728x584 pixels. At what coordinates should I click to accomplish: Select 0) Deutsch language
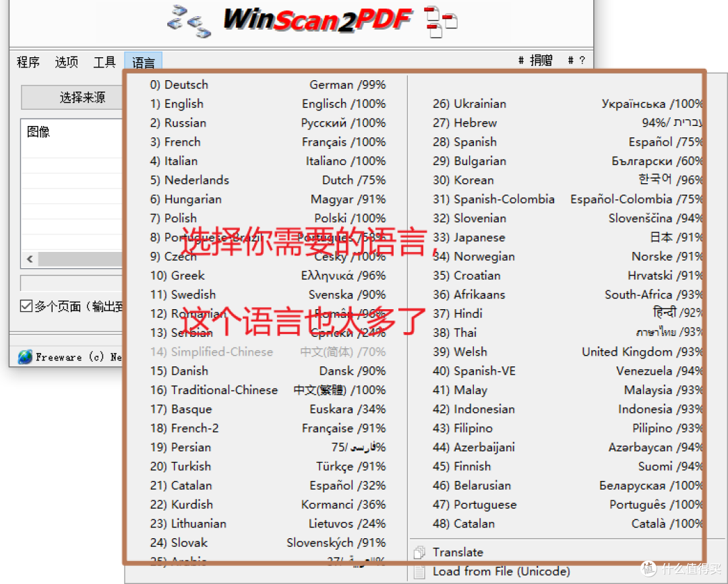[268, 84]
